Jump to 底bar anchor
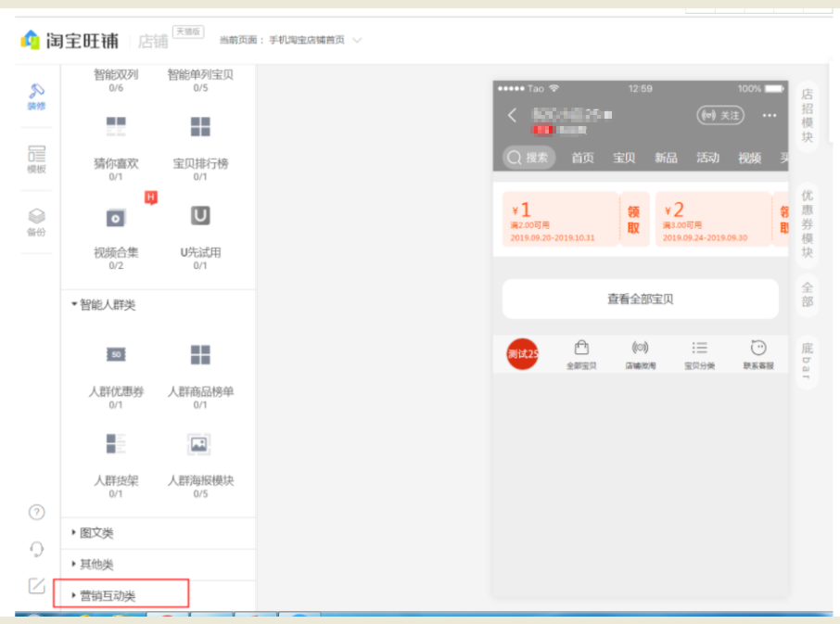The height and width of the screenshot is (624, 840). [x=808, y=362]
